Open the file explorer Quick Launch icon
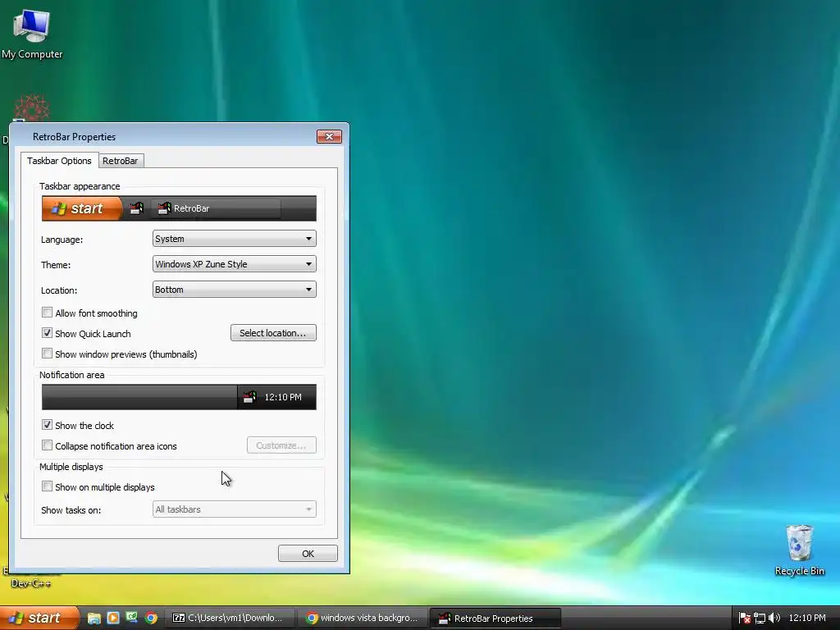The height and width of the screenshot is (630, 840). coord(94,619)
